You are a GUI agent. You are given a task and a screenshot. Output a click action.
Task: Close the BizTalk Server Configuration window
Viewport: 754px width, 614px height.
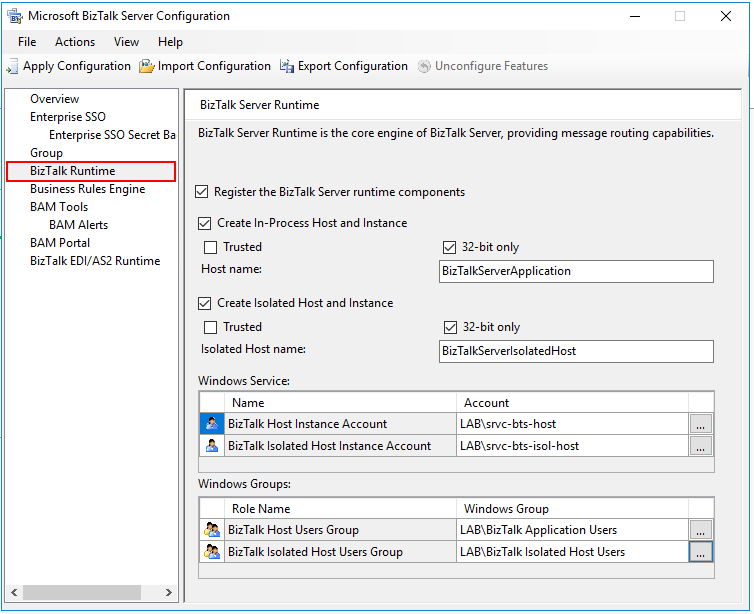point(726,16)
